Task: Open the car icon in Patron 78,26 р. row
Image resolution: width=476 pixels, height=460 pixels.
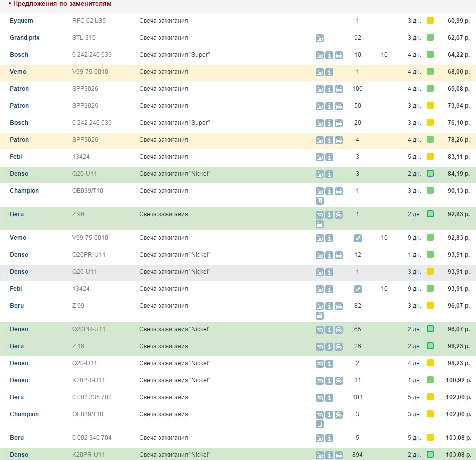Action: point(339,140)
